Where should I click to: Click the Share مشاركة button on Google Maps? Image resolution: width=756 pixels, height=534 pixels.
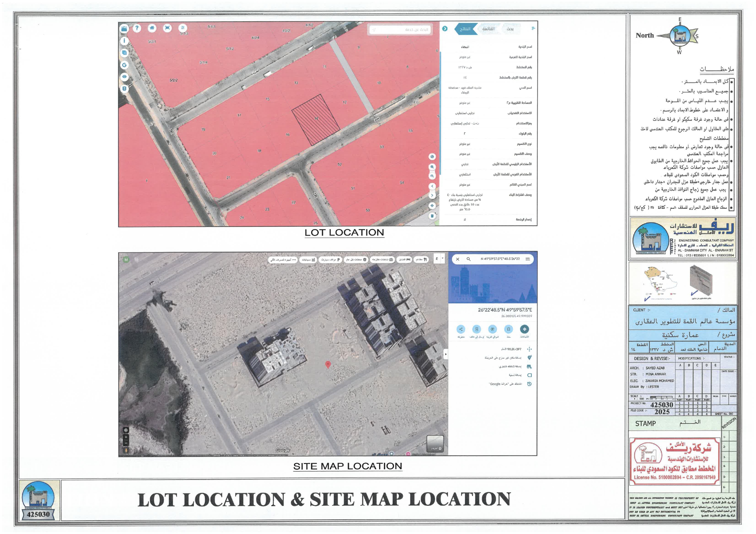tap(461, 329)
